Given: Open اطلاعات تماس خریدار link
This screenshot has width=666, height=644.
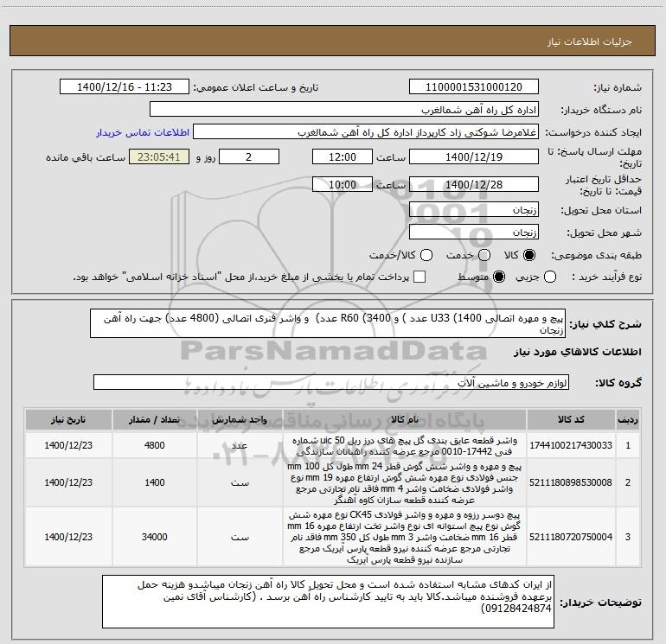Looking at the screenshot, I should [143, 132].
